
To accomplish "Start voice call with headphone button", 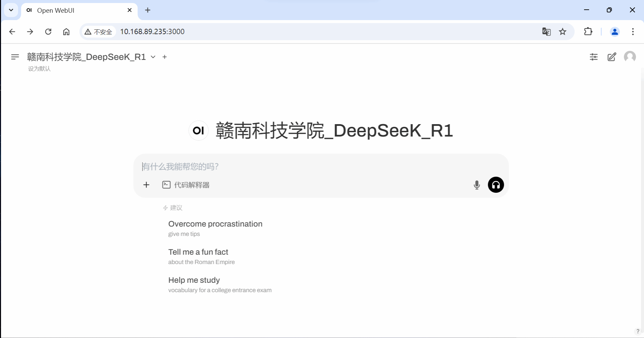I will click(x=496, y=185).
